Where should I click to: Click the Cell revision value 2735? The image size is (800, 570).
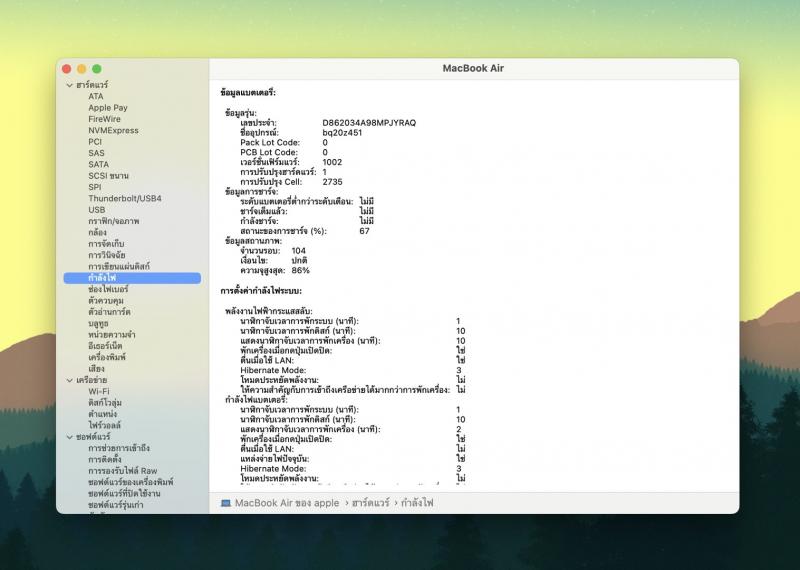pos(333,182)
